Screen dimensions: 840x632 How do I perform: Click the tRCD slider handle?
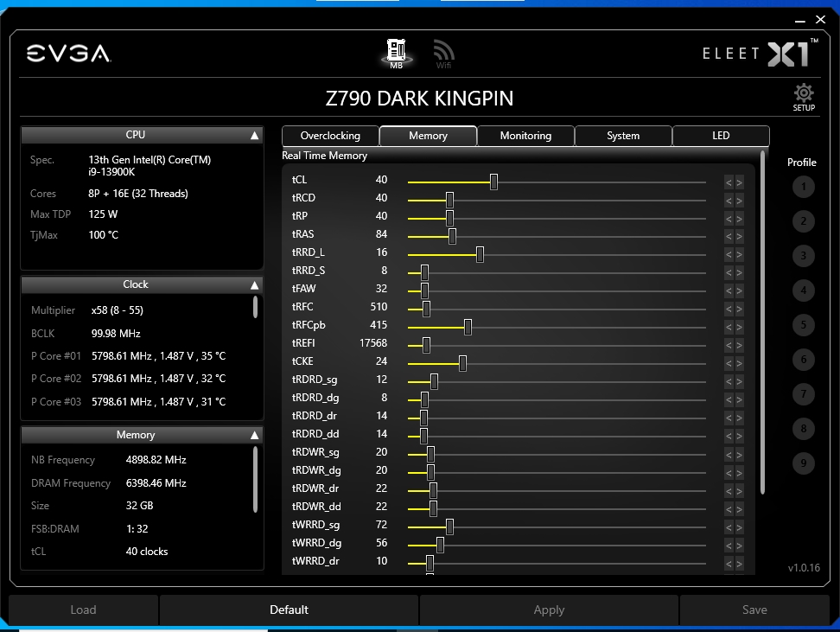449,200
